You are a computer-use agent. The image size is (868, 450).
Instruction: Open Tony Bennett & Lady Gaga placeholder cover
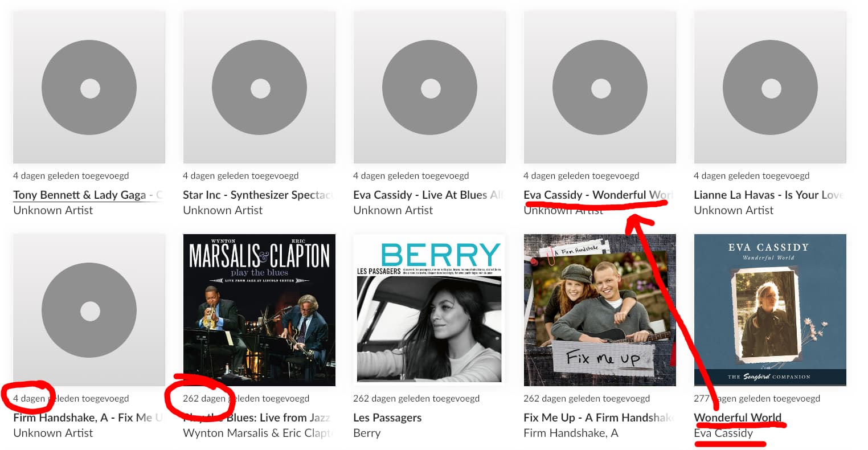[x=89, y=87]
